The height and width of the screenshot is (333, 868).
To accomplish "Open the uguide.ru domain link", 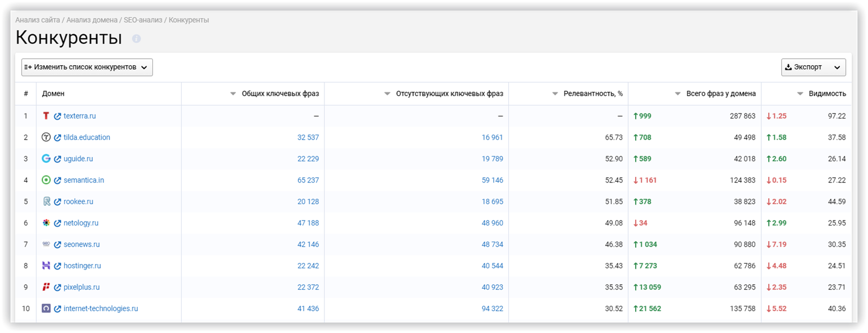I will [x=78, y=159].
